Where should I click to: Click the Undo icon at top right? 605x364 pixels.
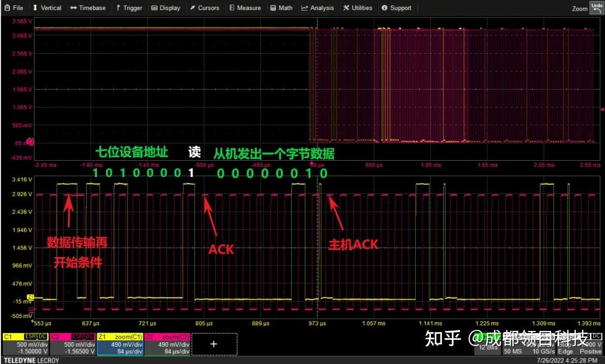click(x=597, y=7)
